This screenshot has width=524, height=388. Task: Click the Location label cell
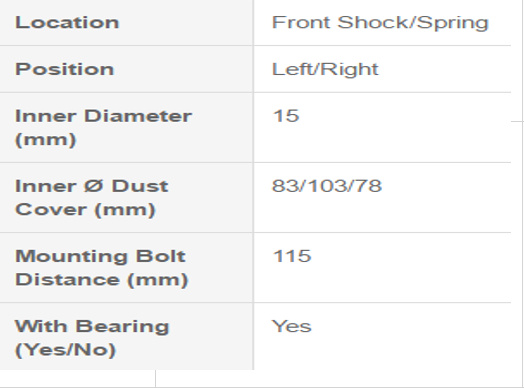tap(126, 23)
